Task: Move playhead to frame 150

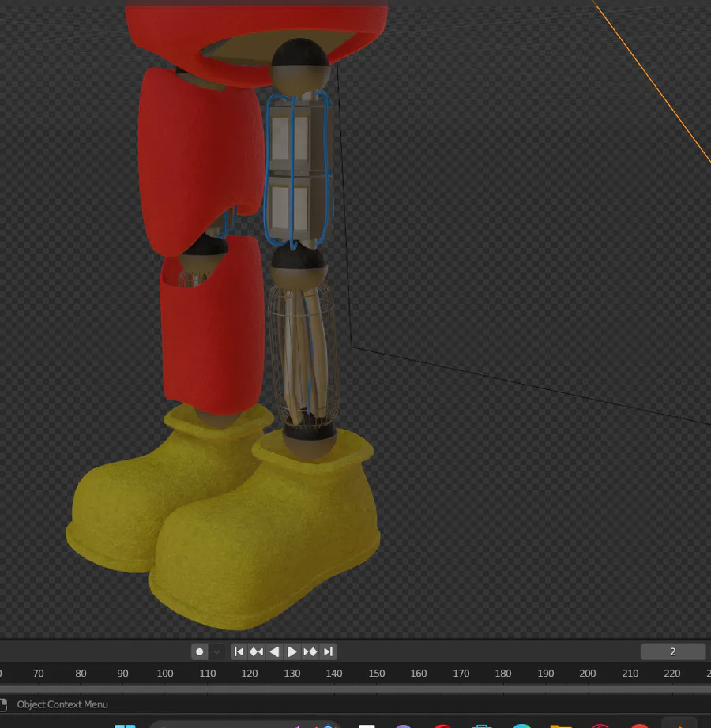Action: pos(377,674)
